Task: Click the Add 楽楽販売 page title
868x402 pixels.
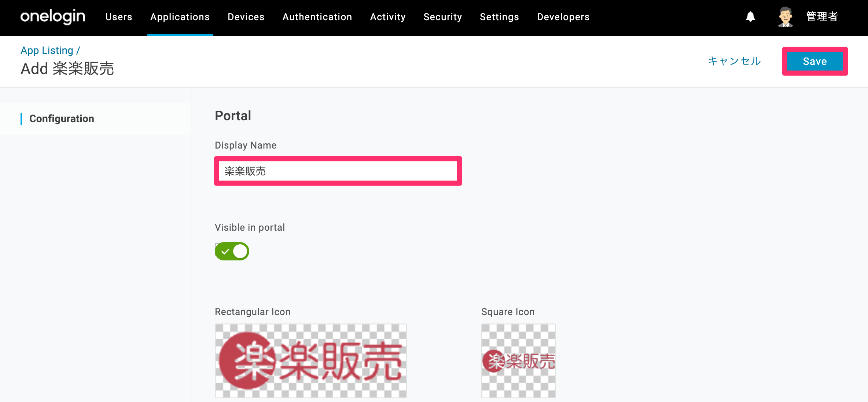Action: coord(67,69)
